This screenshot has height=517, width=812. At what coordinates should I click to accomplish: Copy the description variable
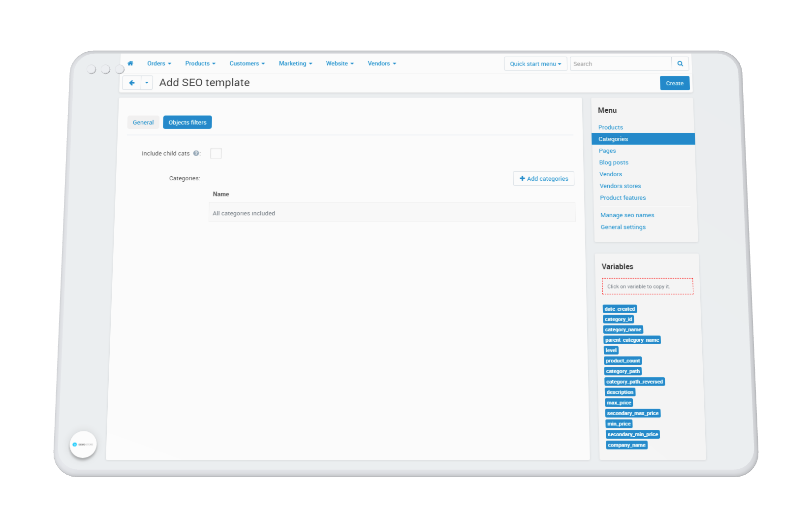[620, 392]
